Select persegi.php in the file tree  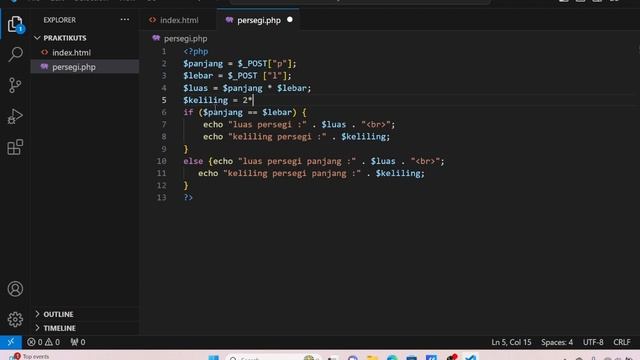tap(74, 67)
